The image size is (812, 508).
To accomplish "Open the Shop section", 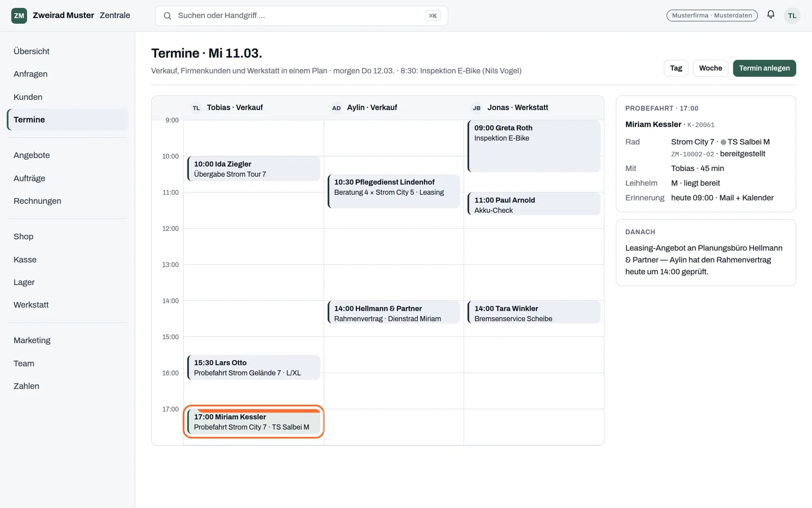I will 68,237.
